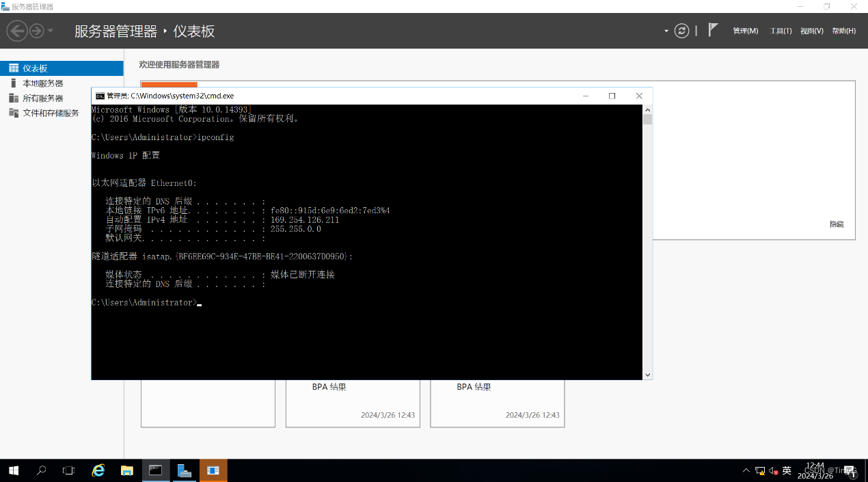Switch input language via the 英 indicator
868x482 pixels.
[x=786, y=470]
